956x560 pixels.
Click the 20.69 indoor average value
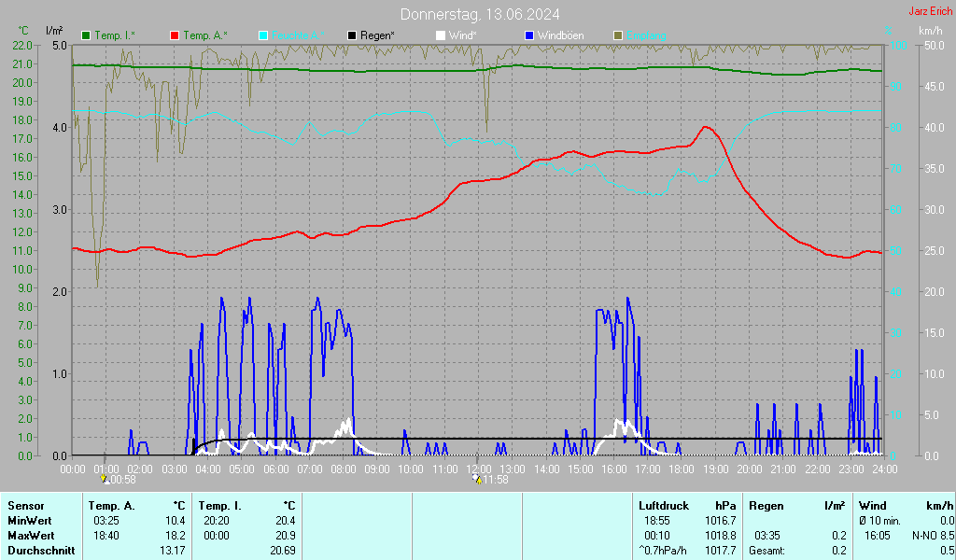point(282,551)
